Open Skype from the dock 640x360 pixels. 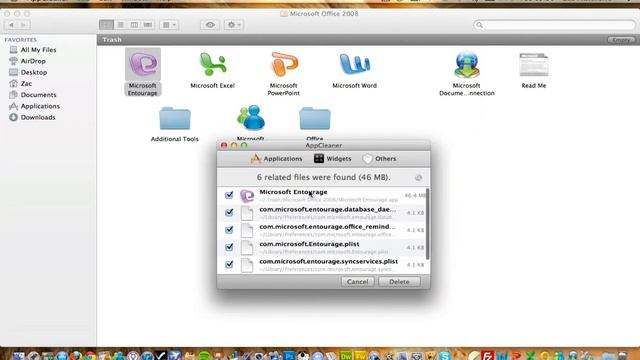[445, 356]
